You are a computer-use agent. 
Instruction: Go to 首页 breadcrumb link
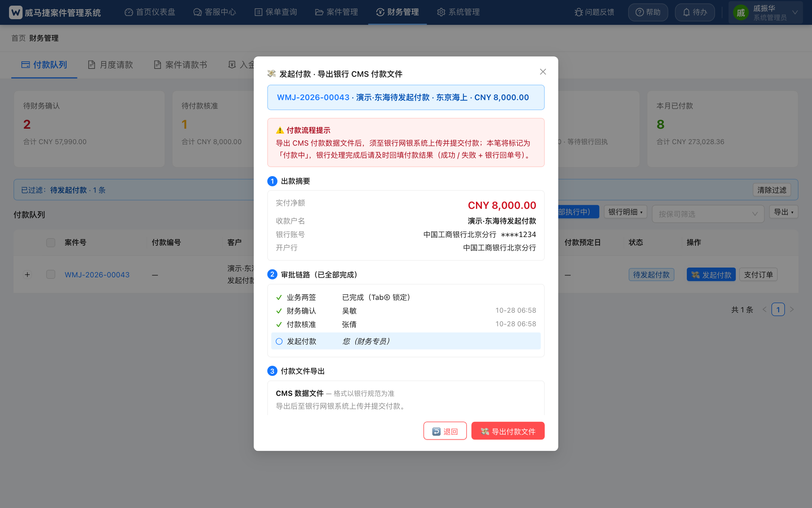click(18, 38)
